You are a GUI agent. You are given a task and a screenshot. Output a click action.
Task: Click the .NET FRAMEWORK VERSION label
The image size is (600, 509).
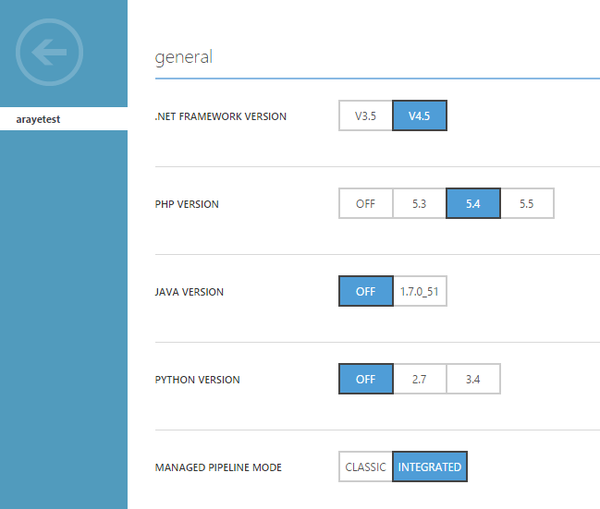pos(221,117)
